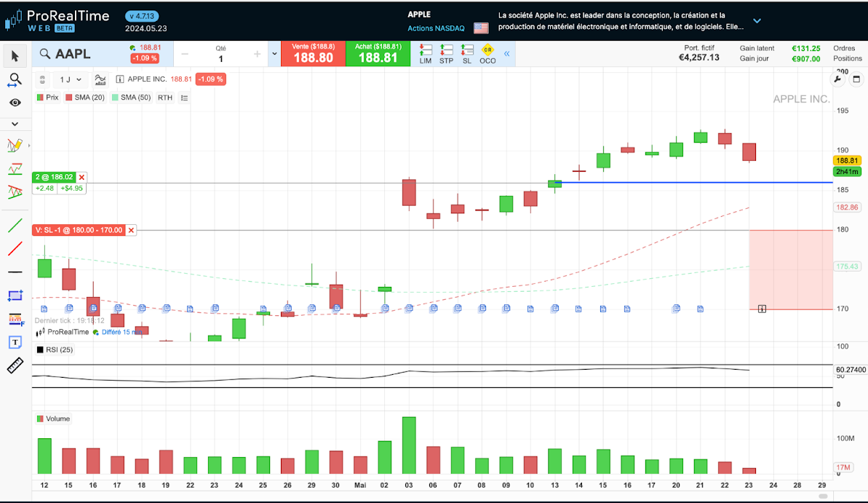Decrease quantity with the minus button

pos(185,54)
